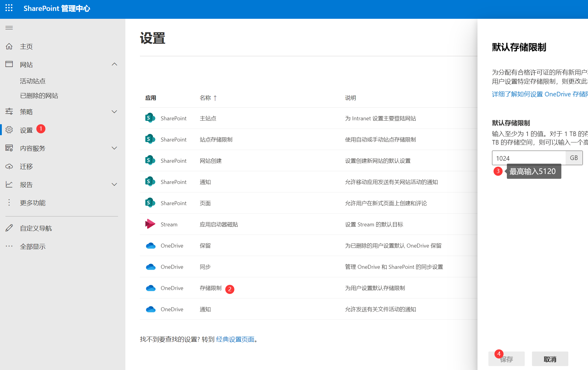Click the Cancel button in panel
This screenshot has height=370, width=588.
(550, 359)
